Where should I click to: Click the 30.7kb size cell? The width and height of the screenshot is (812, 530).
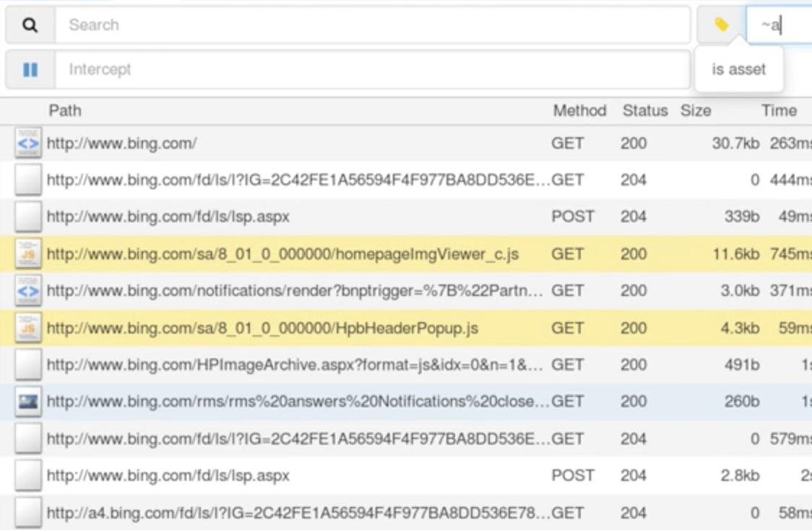coord(735,144)
